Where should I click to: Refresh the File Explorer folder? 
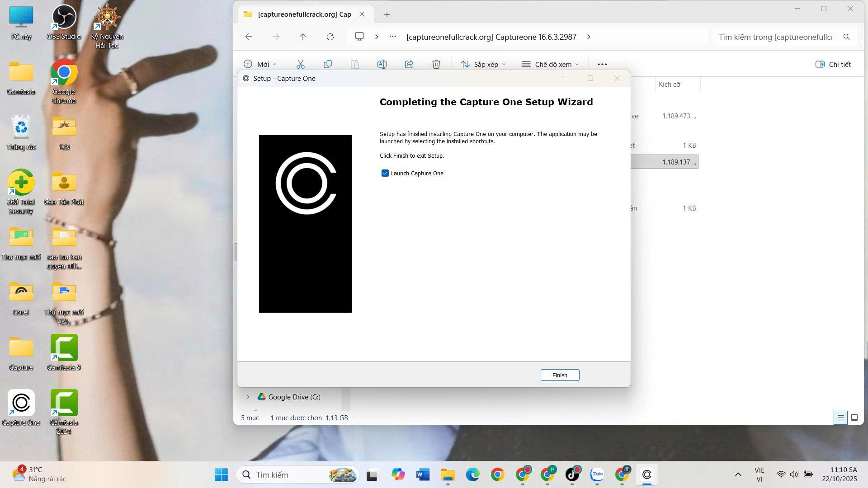[x=330, y=37]
